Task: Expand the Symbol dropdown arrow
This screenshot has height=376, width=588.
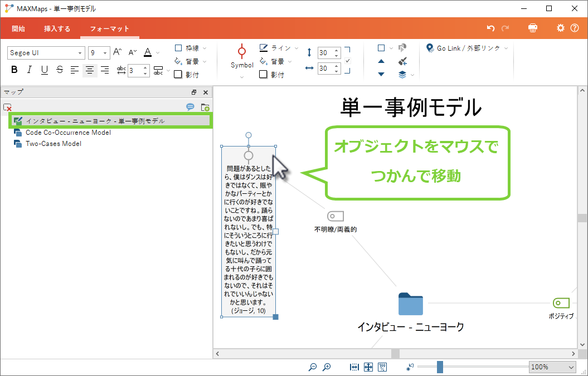Action: tap(242, 77)
